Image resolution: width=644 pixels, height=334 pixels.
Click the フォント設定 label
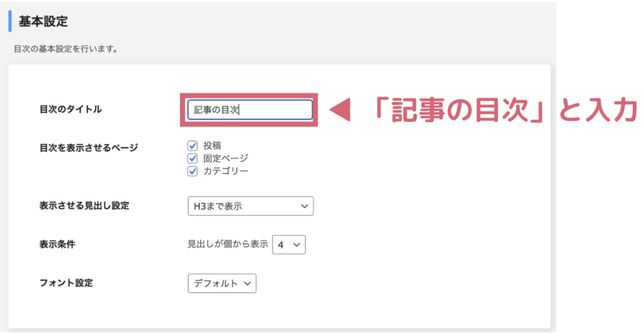66,282
